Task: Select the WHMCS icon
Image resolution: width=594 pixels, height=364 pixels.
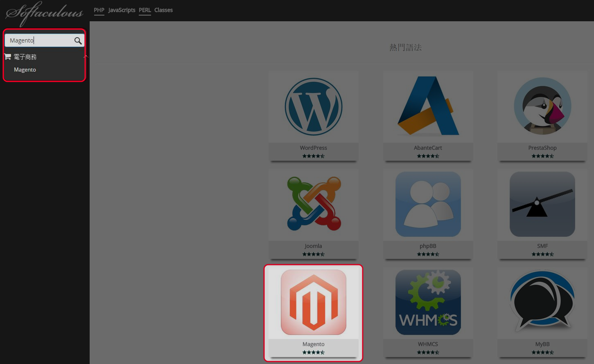Action: 428,303
